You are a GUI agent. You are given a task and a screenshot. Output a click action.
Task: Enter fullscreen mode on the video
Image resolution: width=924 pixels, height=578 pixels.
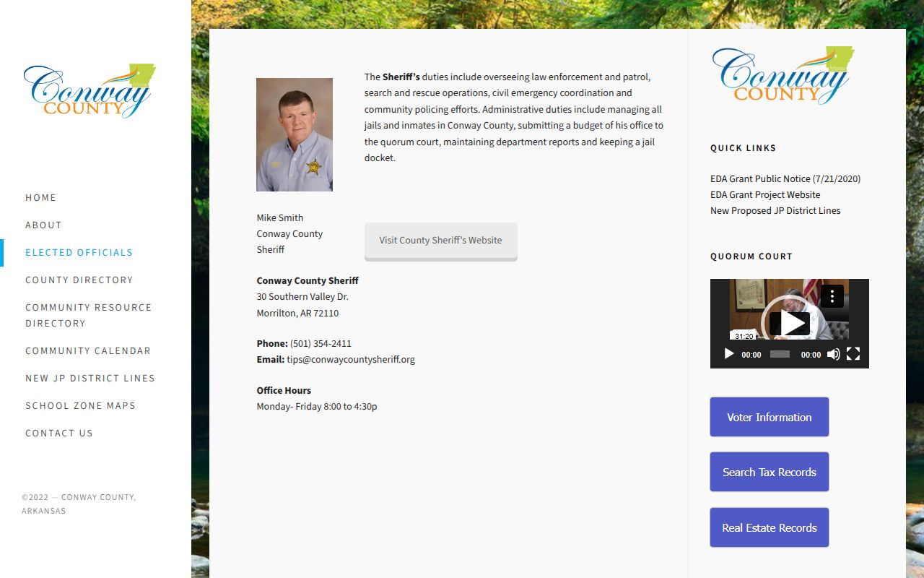853,354
